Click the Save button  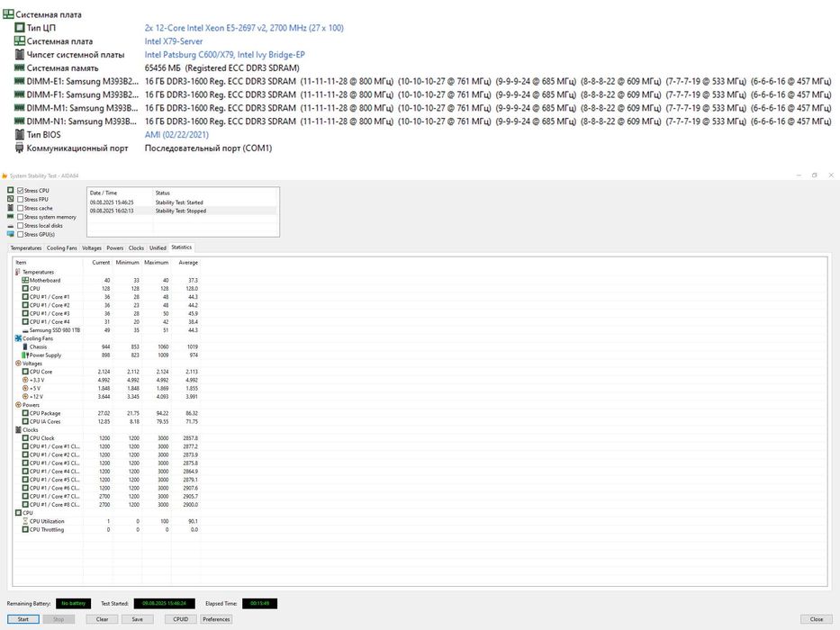(x=137, y=619)
